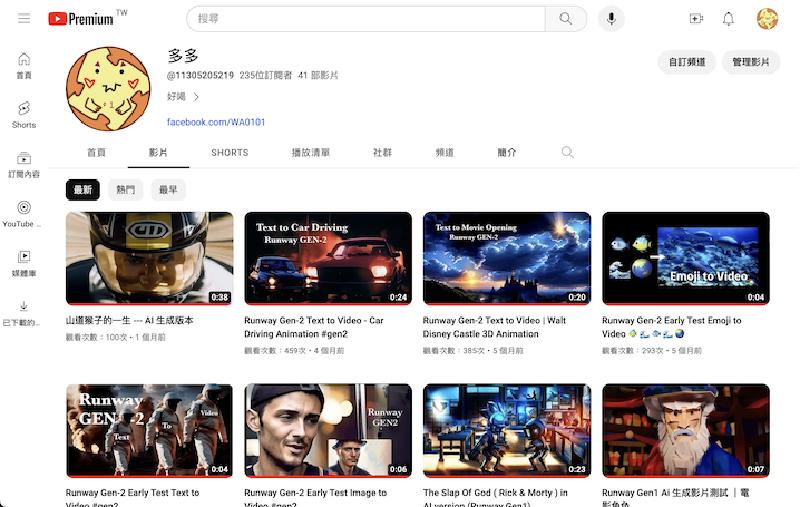
Task: Open Subscriptions in sidebar
Action: [24, 164]
